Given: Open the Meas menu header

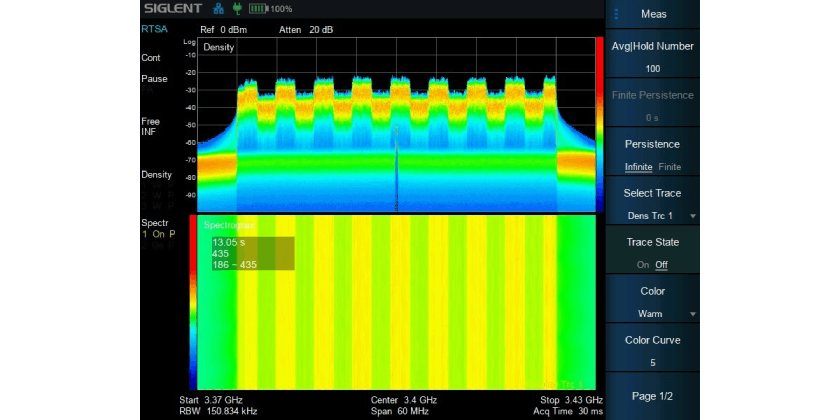Looking at the screenshot, I should [654, 14].
